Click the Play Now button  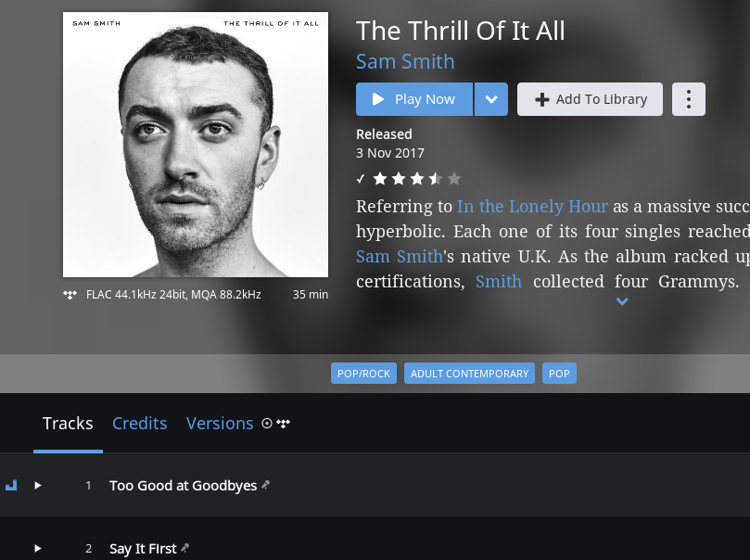point(414,99)
